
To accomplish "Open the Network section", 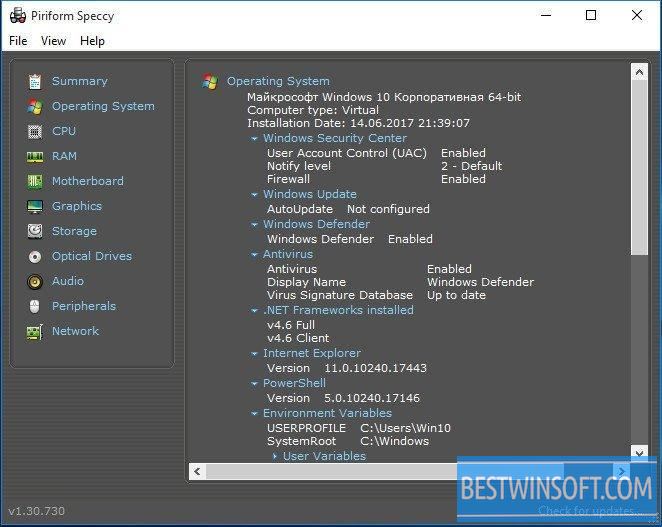I will [x=75, y=331].
